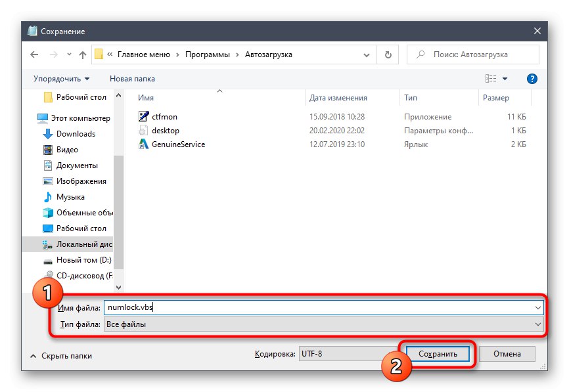Image resolution: width=569 pixels, height=392 pixels.
Task: Select the ctfmon file icon
Action: 143,116
